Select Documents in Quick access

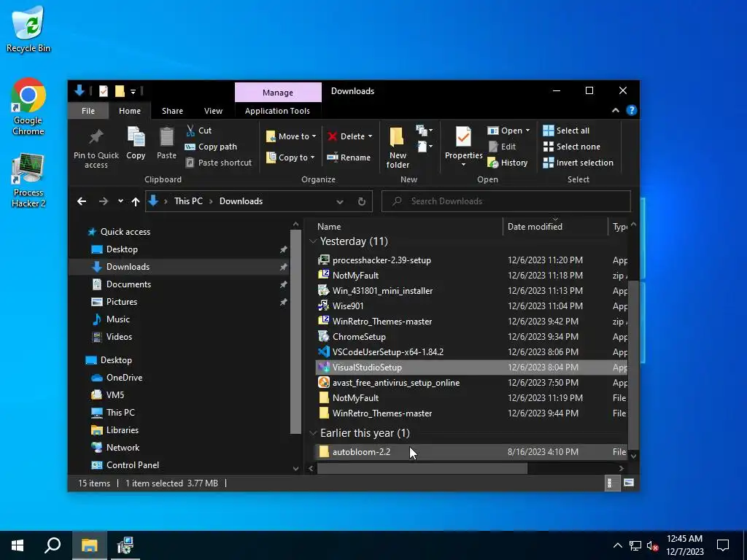128,284
